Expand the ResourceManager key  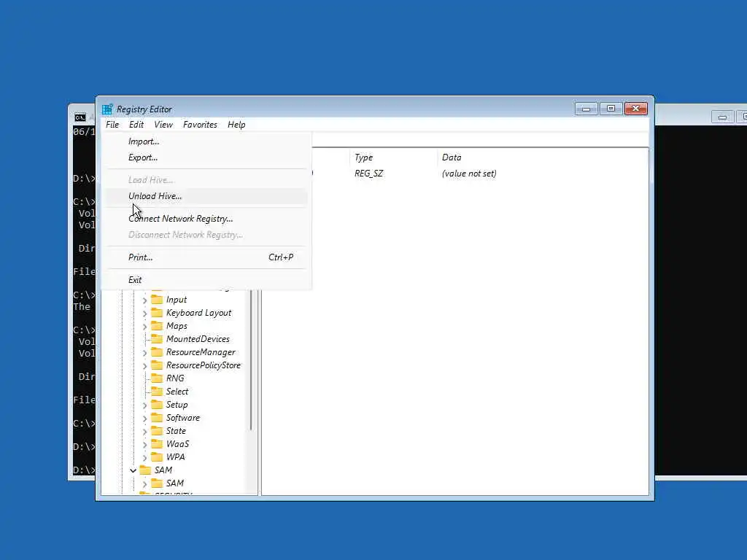[x=145, y=353]
